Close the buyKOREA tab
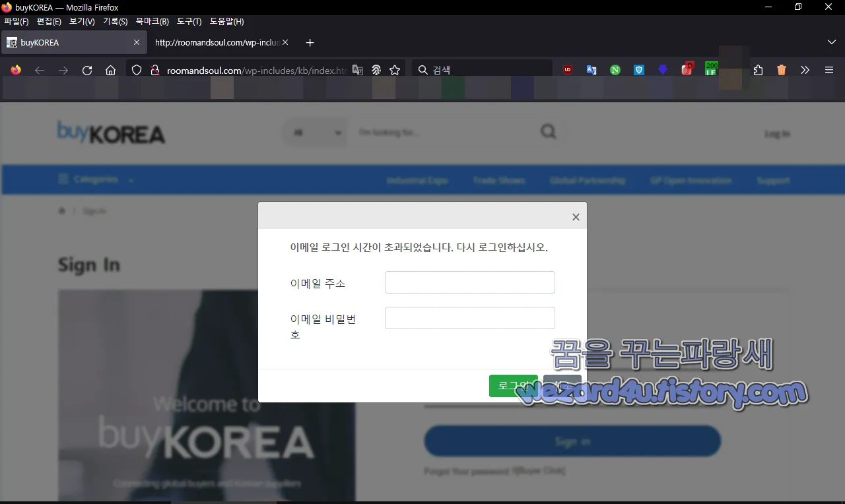This screenshot has width=845, height=504. coord(137,42)
